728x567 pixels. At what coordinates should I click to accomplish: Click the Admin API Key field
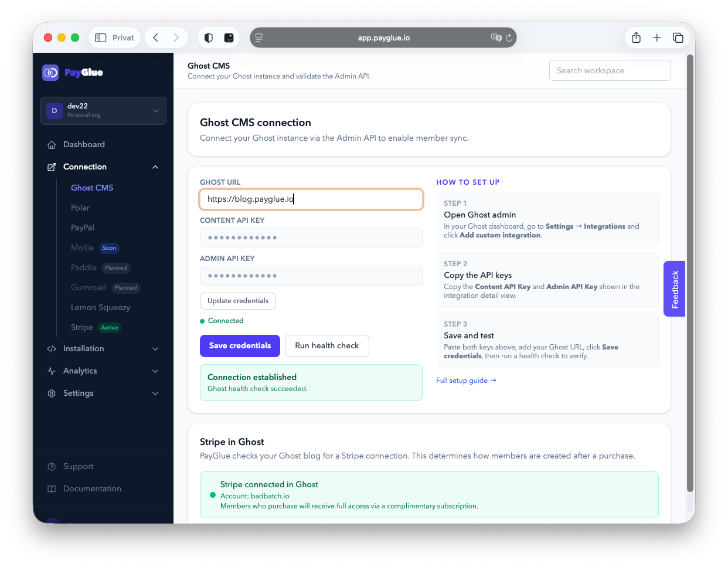311,276
